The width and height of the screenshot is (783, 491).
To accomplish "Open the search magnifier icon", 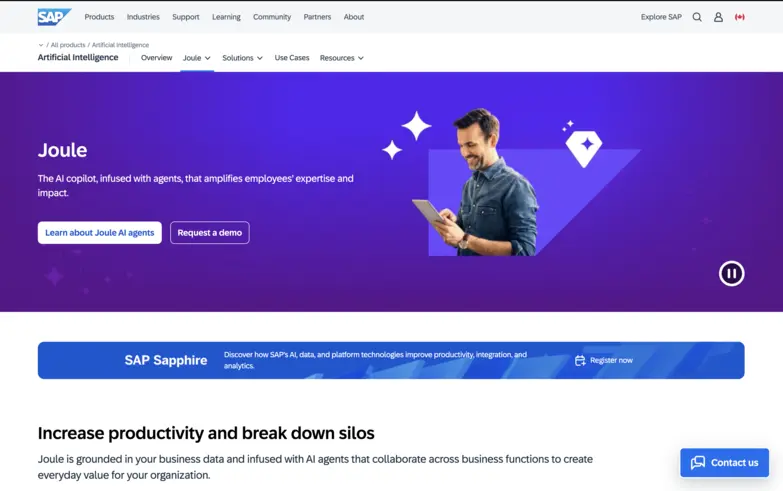I will click(697, 17).
